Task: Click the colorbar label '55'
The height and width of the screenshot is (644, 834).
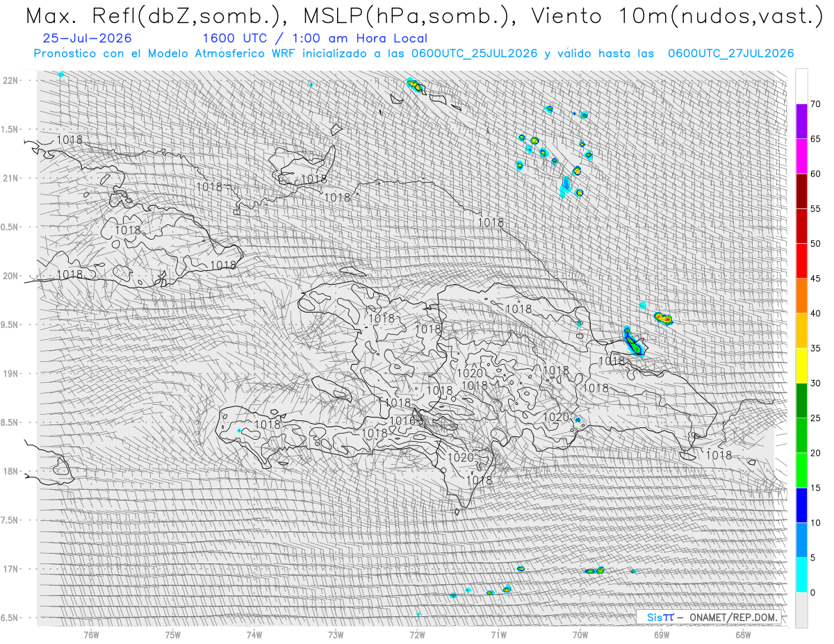Action: pyautogui.click(x=815, y=208)
